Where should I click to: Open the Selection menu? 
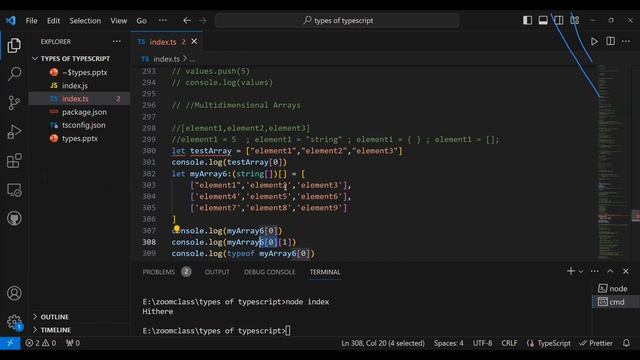[85, 20]
